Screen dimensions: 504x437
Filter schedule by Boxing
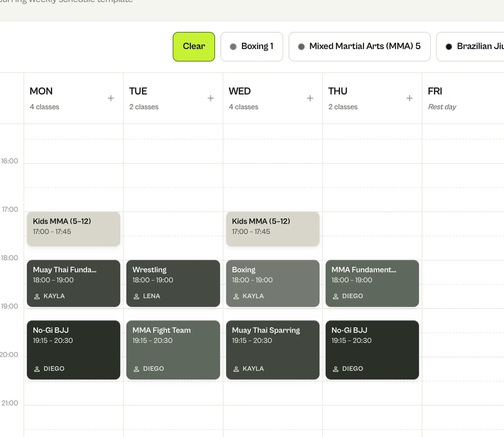(x=252, y=47)
